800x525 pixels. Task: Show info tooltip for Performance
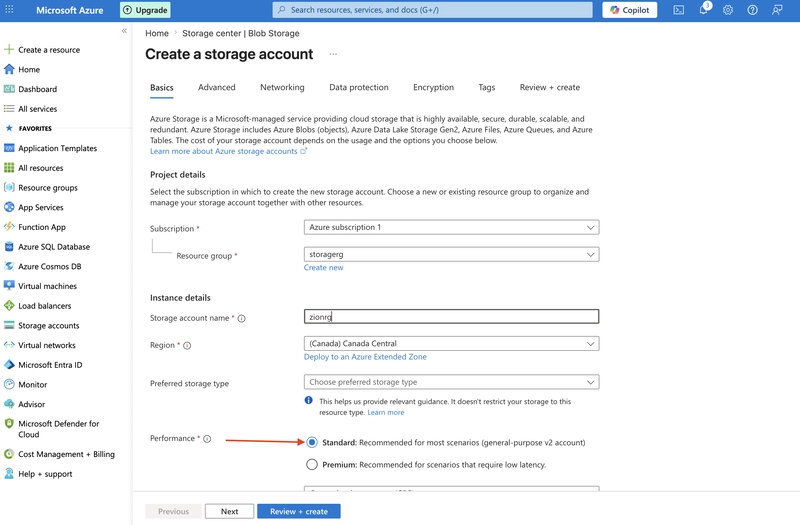pyautogui.click(x=207, y=439)
